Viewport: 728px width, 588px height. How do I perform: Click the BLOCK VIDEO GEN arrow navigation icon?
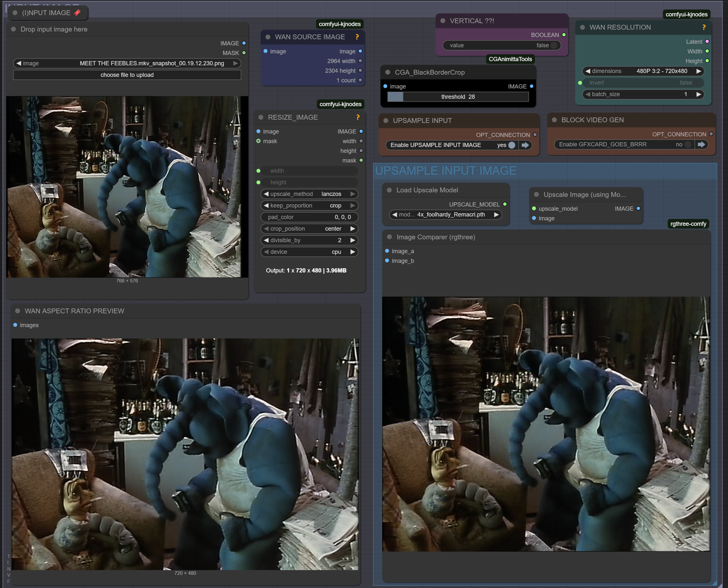tap(701, 145)
